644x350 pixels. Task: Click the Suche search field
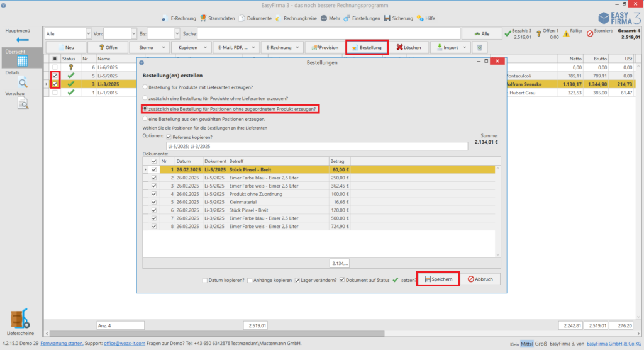pyautogui.click(x=328, y=34)
